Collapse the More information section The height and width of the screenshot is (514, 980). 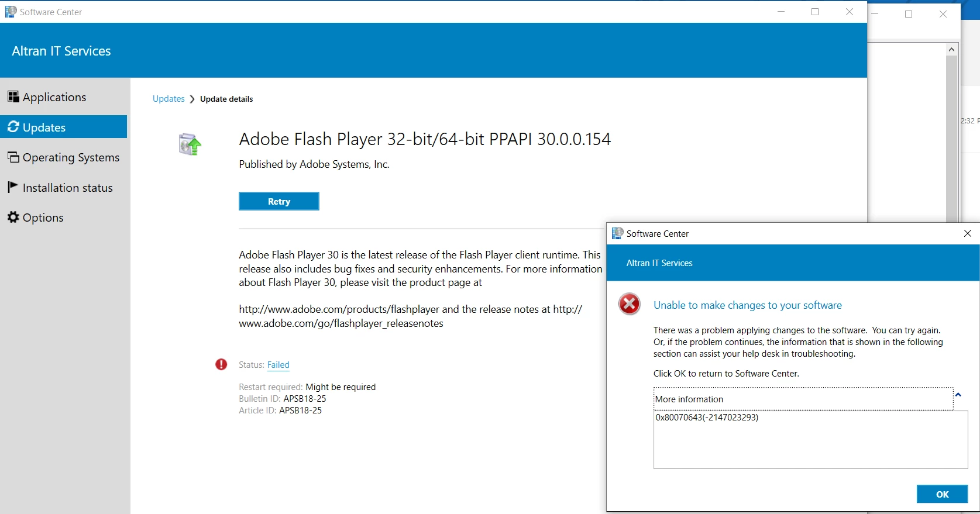tap(958, 395)
